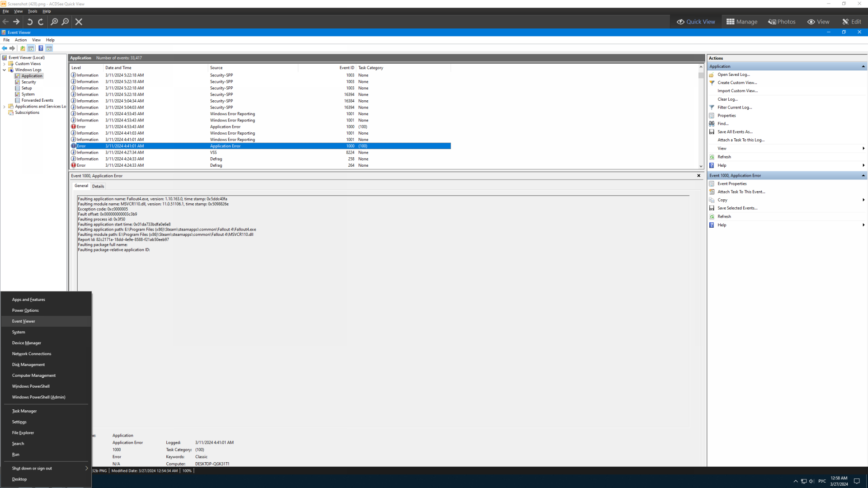Click the zoom in magnifier icon
Viewport: 868px width, 488px height.
pyautogui.click(x=54, y=22)
